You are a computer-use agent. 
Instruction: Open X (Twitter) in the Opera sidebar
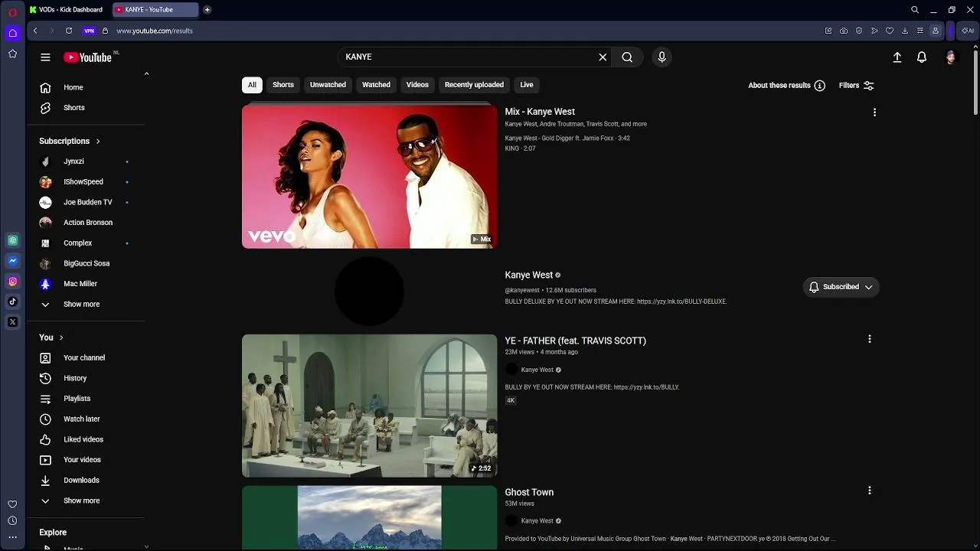[x=12, y=322]
